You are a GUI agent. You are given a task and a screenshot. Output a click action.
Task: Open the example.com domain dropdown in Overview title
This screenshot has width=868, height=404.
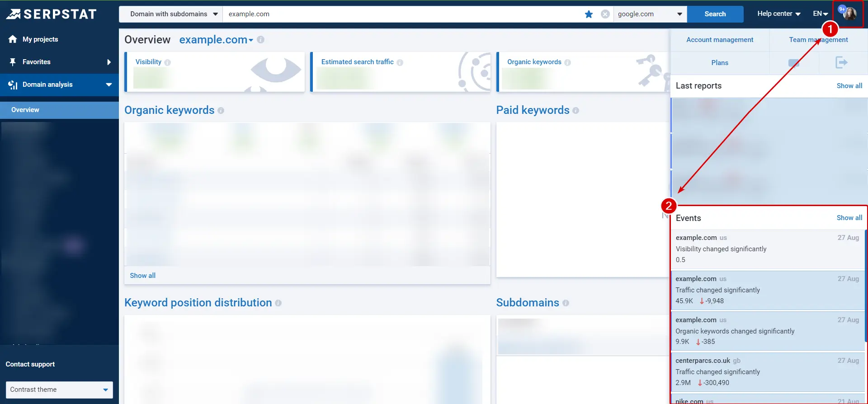point(216,40)
